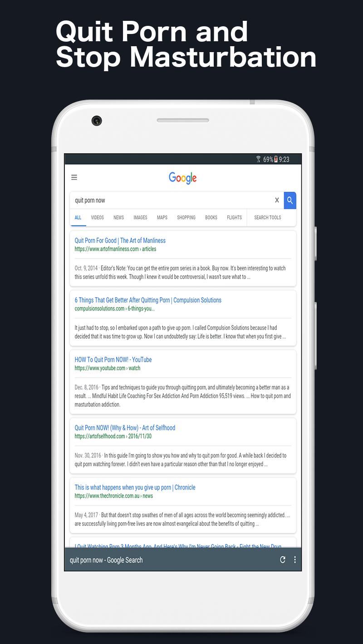Image resolution: width=363 pixels, height=644 pixels.
Task: Tap the battery indicator in status bar
Action: click(276, 159)
